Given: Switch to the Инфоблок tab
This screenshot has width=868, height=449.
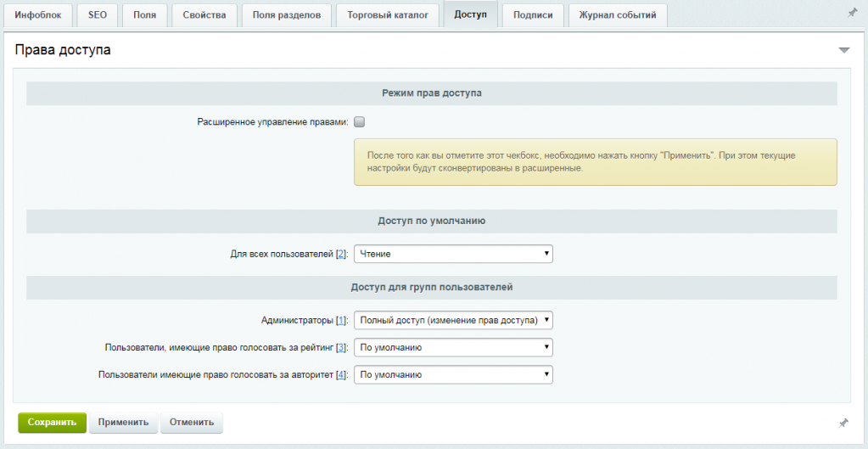Looking at the screenshot, I should pyautogui.click(x=38, y=15).
